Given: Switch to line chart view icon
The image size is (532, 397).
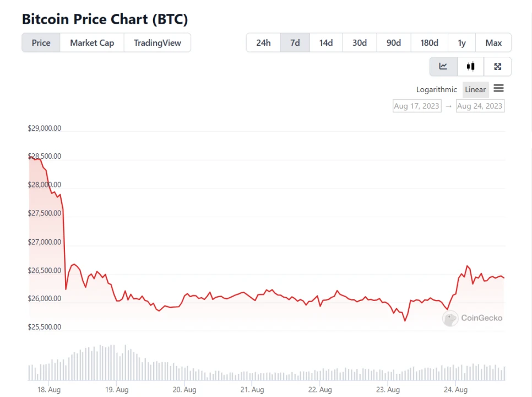Looking at the screenshot, I should point(443,67).
